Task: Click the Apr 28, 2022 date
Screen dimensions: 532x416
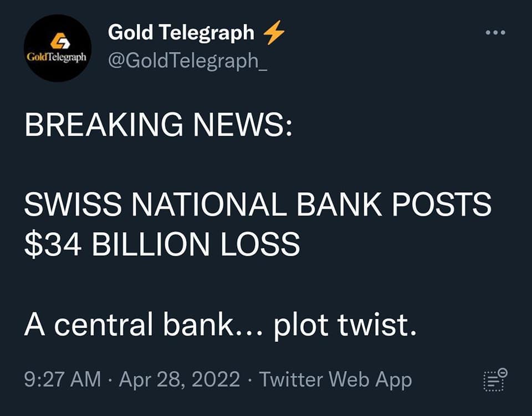Action: (x=180, y=380)
